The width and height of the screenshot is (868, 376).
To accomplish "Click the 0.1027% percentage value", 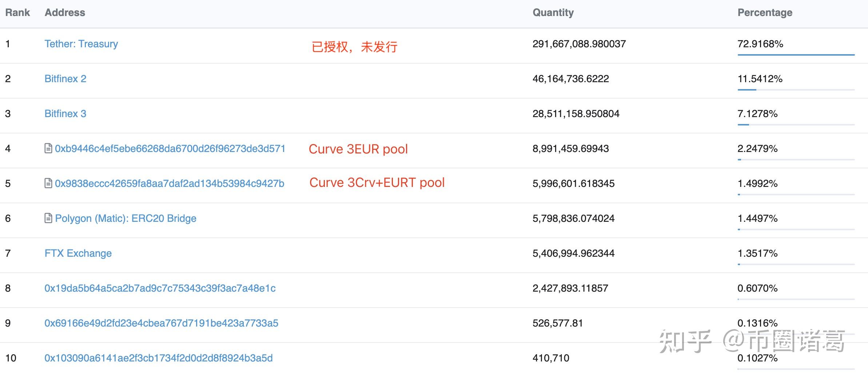I will click(x=757, y=358).
